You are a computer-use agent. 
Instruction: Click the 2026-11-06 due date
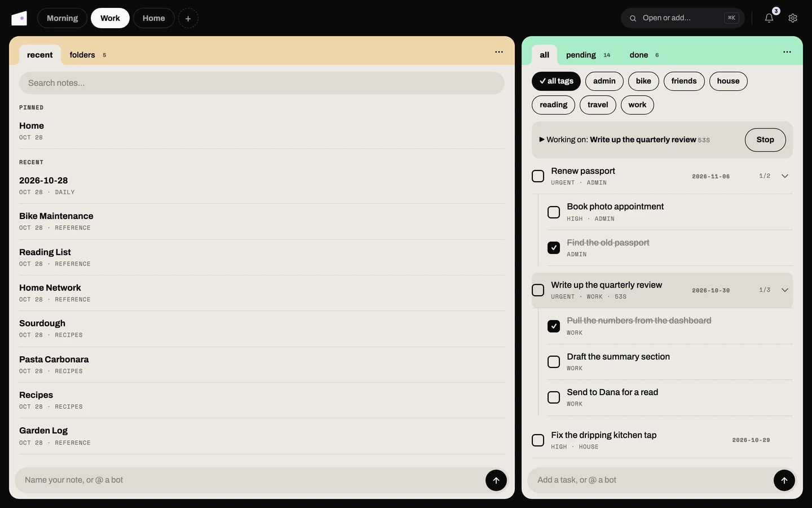tap(711, 177)
